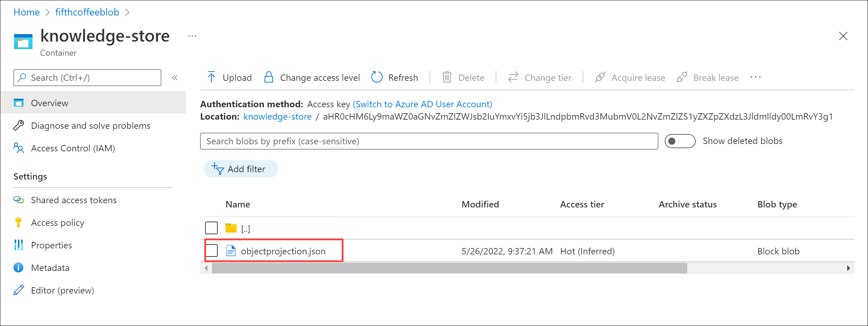
Task: Click the Editor pencil icon
Action: point(19,290)
